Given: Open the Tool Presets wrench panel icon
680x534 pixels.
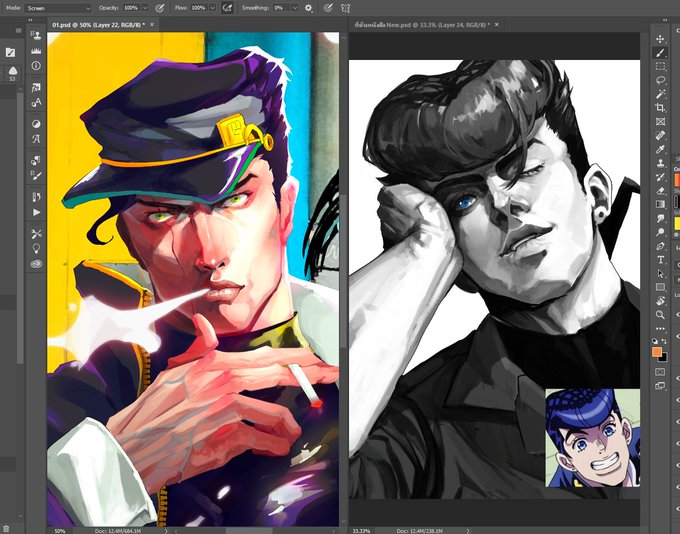Looking at the screenshot, I should coord(36,234).
